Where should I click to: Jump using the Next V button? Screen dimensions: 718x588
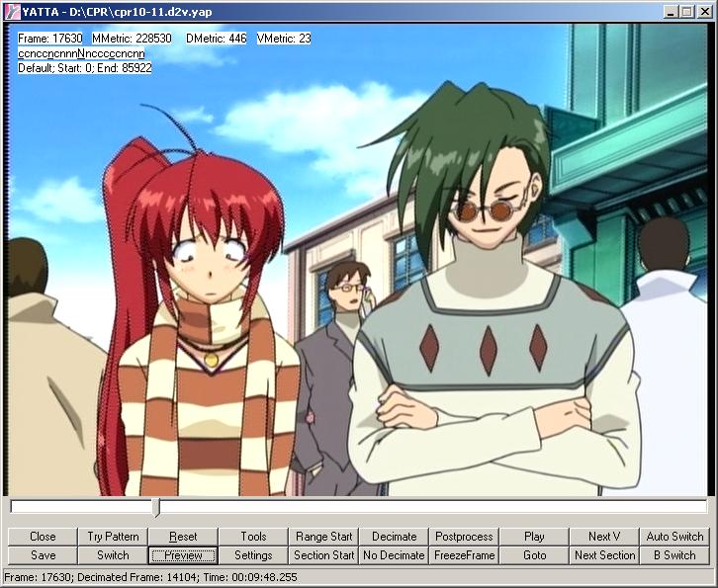[604, 537]
